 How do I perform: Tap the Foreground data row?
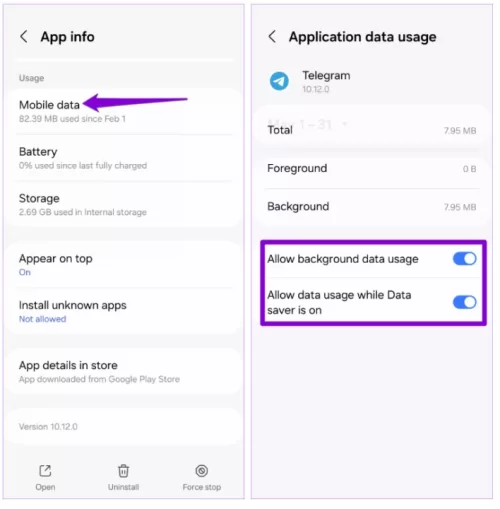372,169
